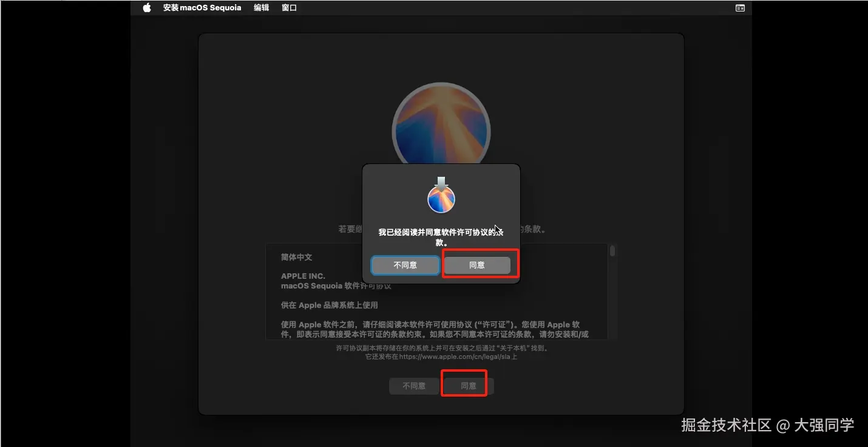Click the 供在 Apple 品牌系统上使用 line
The height and width of the screenshot is (447, 868).
[x=329, y=305]
